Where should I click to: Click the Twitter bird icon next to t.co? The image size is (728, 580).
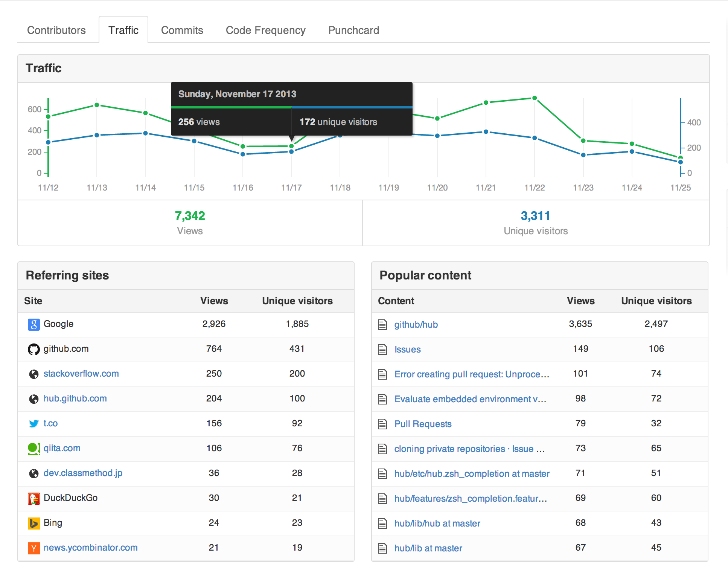pos(34,423)
